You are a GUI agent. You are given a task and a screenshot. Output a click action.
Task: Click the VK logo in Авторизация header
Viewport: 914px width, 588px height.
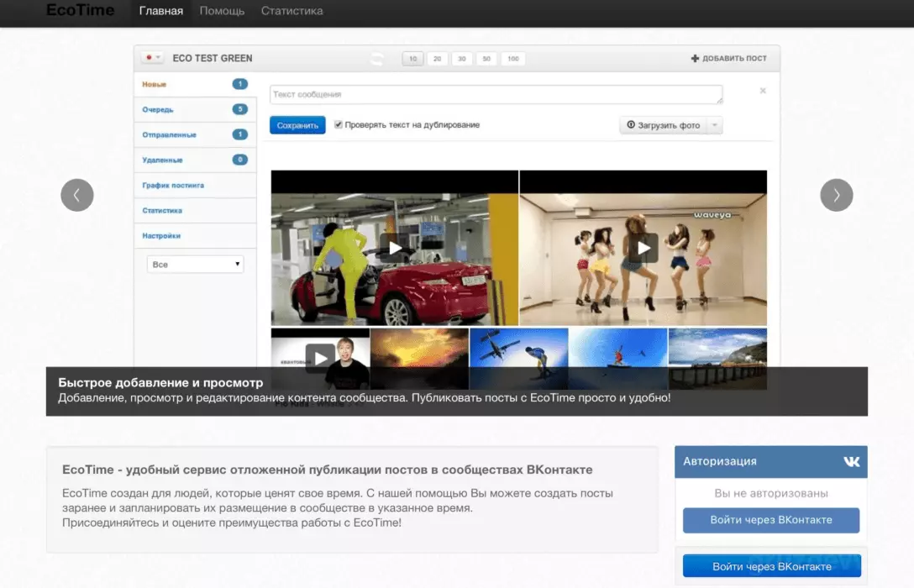pos(852,461)
